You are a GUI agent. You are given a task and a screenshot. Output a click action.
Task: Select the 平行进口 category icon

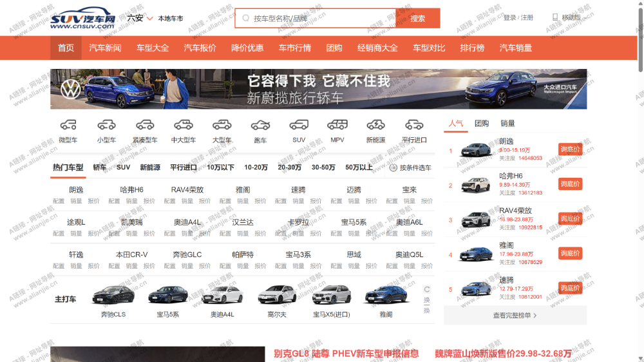(x=414, y=124)
